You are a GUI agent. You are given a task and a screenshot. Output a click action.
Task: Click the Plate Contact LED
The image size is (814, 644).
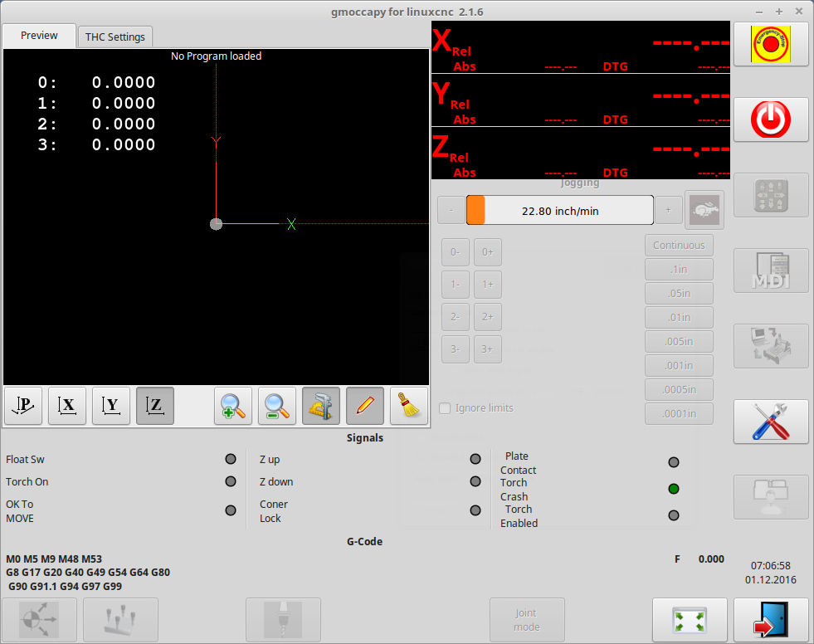point(673,462)
